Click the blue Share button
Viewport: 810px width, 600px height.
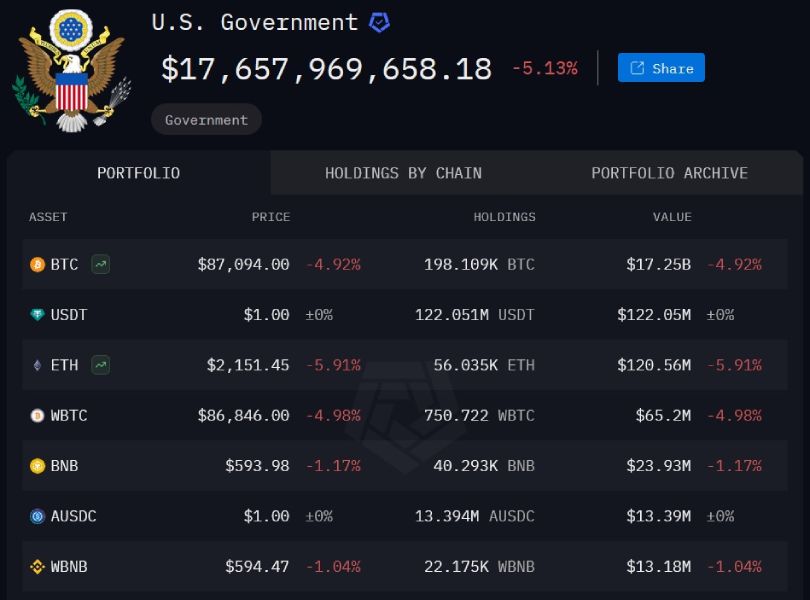[661, 68]
